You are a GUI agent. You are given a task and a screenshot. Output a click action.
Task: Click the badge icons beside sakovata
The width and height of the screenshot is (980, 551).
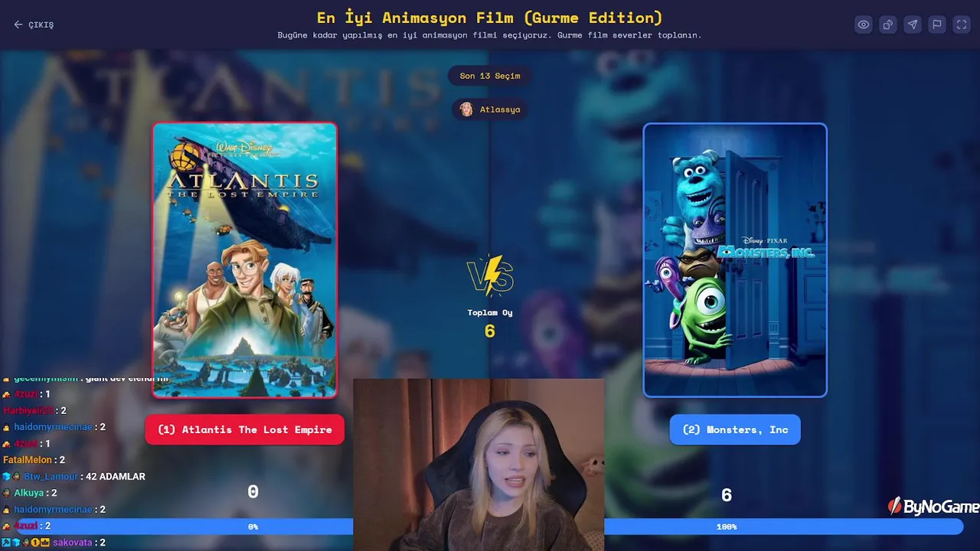click(x=25, y=543)
